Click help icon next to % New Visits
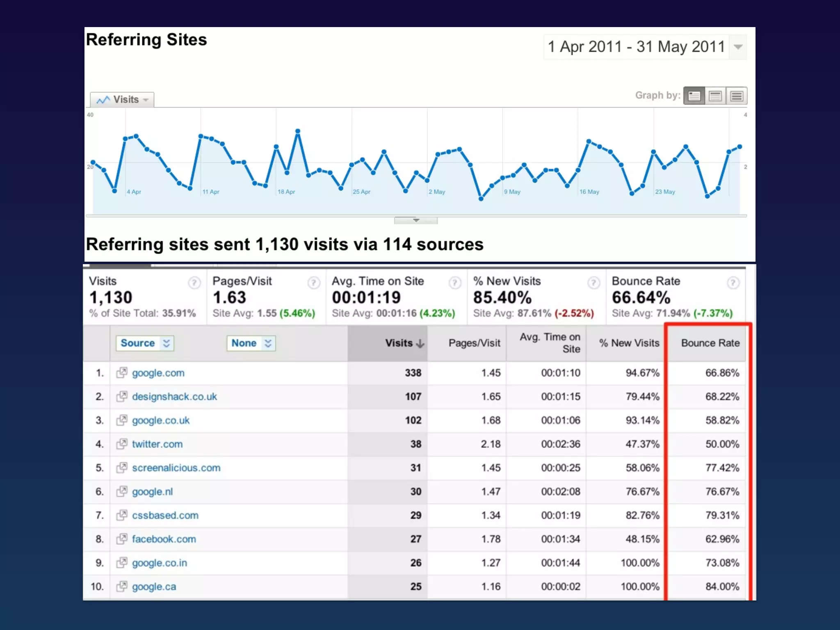This screenshot has height=630, width=840. 593,283
